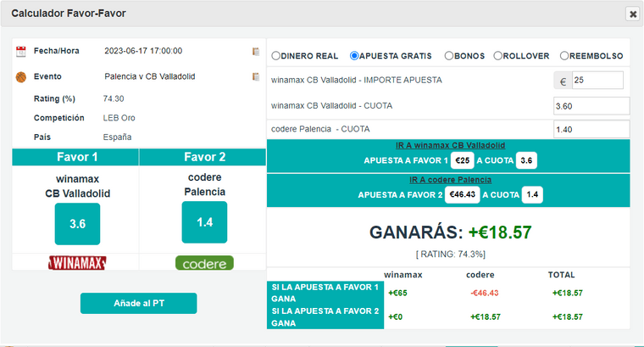Select the REEMBOLSO radio option

[x=564, y=56]
